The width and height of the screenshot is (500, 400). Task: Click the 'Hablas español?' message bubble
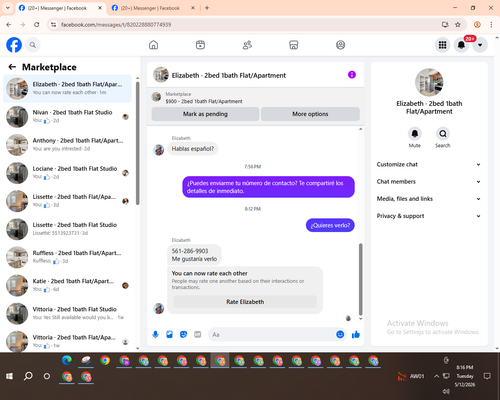[193, 149]
